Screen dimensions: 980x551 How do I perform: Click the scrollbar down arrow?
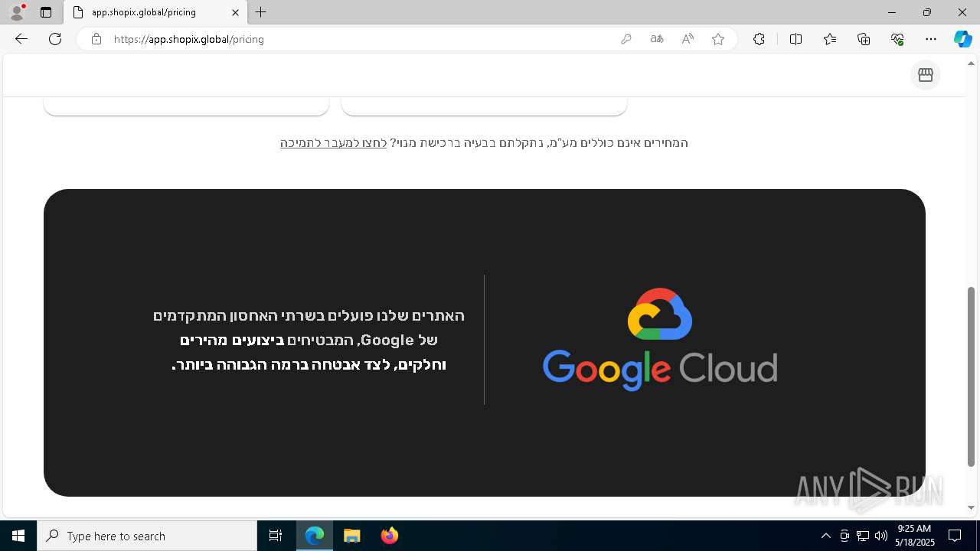click(972, 507)
